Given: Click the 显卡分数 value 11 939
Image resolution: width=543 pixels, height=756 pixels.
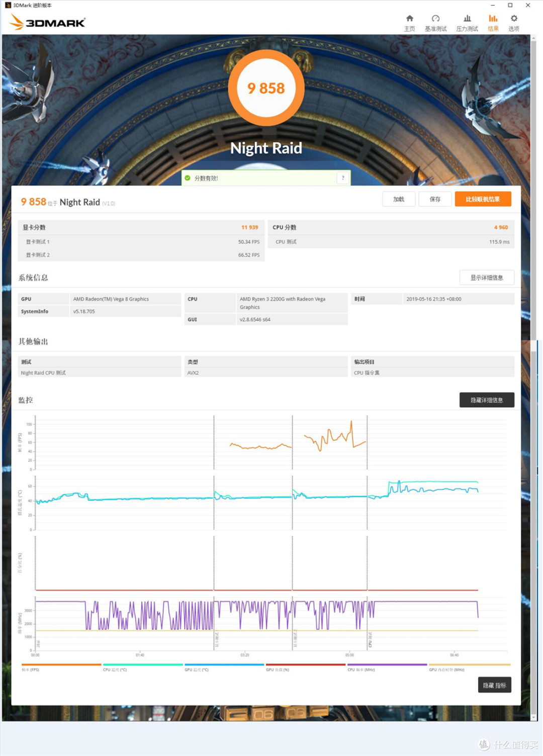Looking at the screenshot, I should click(x=249, y=227).
